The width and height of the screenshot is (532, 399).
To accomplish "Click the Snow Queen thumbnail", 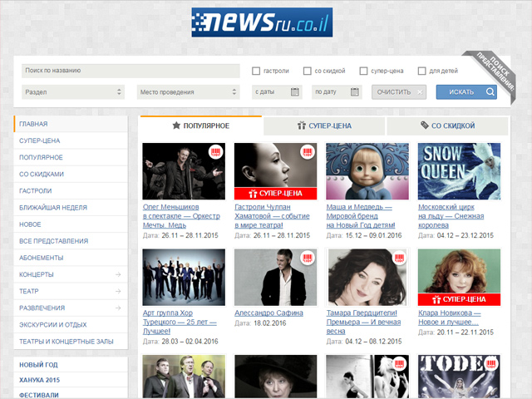I will [459, 171].
